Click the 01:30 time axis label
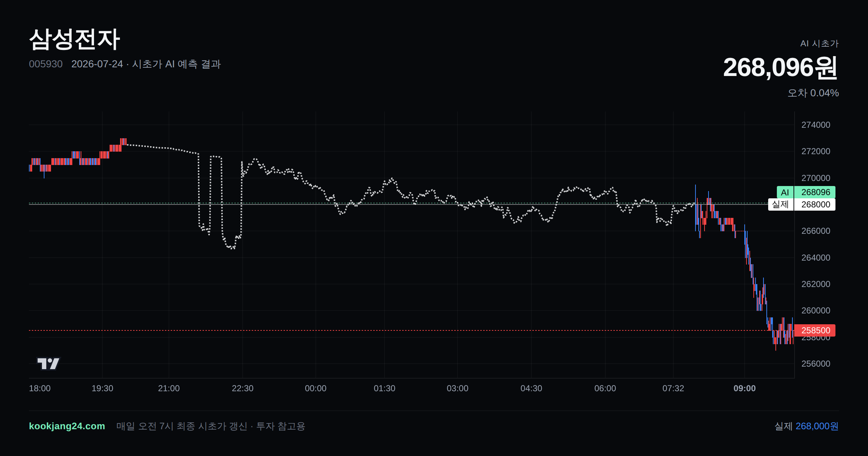 pos(384,388)
